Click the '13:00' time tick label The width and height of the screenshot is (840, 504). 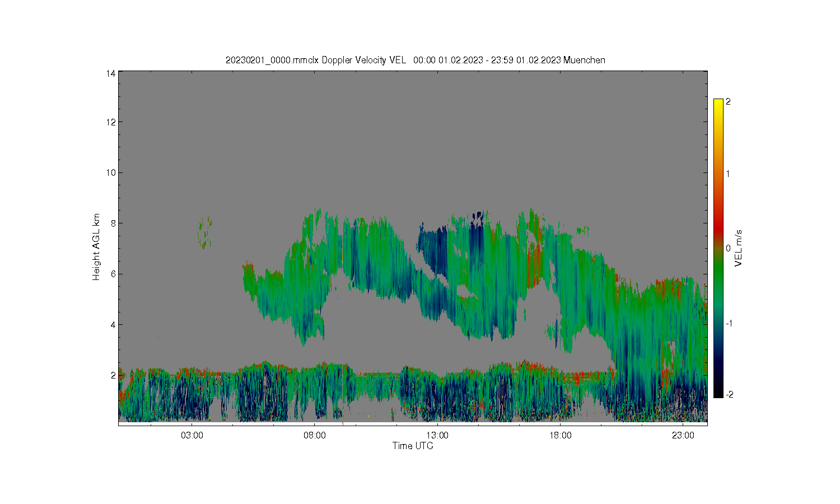(437, 436)
